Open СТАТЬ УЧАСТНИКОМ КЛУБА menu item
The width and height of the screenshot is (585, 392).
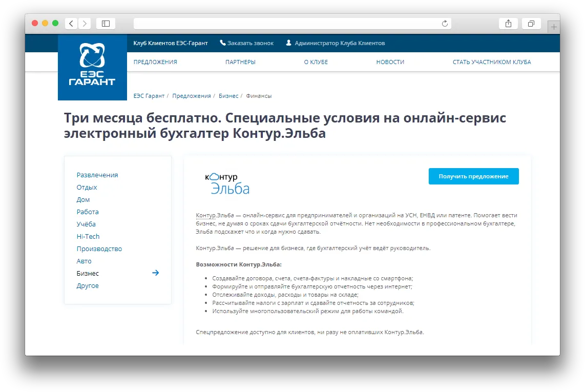pyautogui.click(x=492, y=62)
